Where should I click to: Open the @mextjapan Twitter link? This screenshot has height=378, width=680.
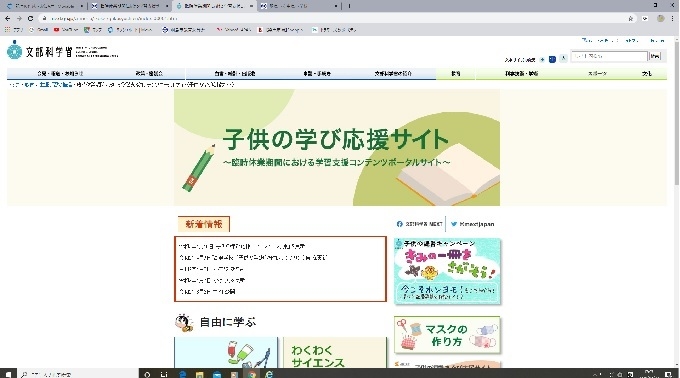coord(472,224)
